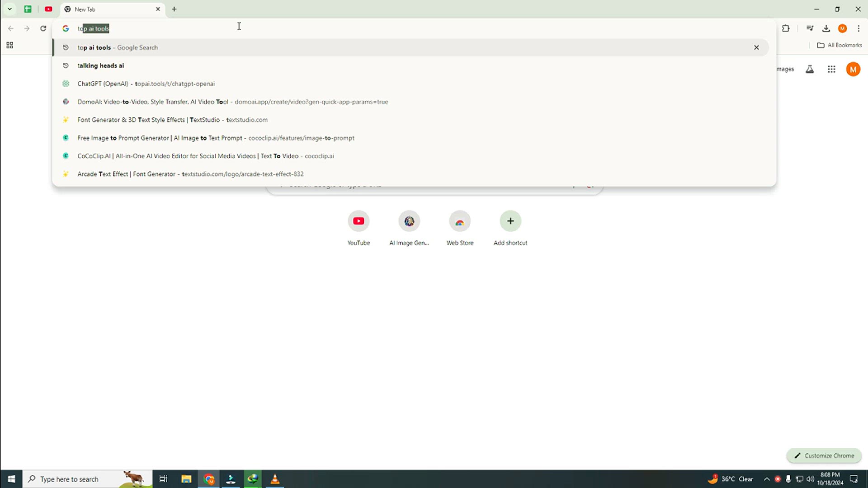Image resolution: width=868 pixels, height=488 pixels.
Task: Open Font Generator & 3D Text TextStudio suggestion
Action: click(410, 120)
